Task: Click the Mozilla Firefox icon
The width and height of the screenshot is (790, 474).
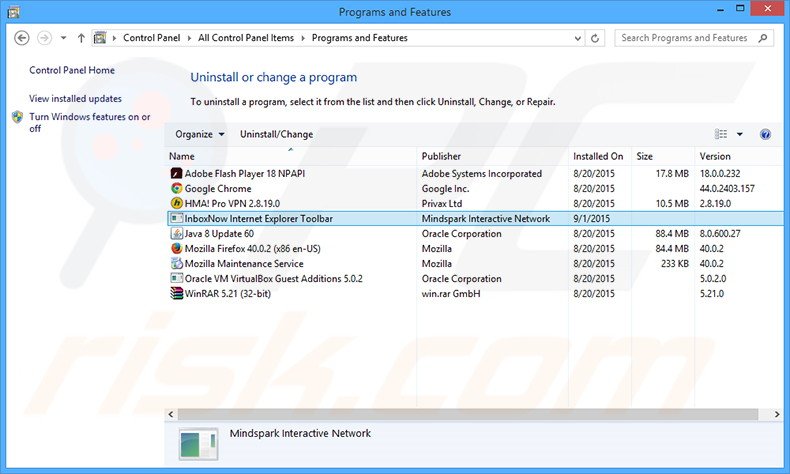Action: (176, 248)
